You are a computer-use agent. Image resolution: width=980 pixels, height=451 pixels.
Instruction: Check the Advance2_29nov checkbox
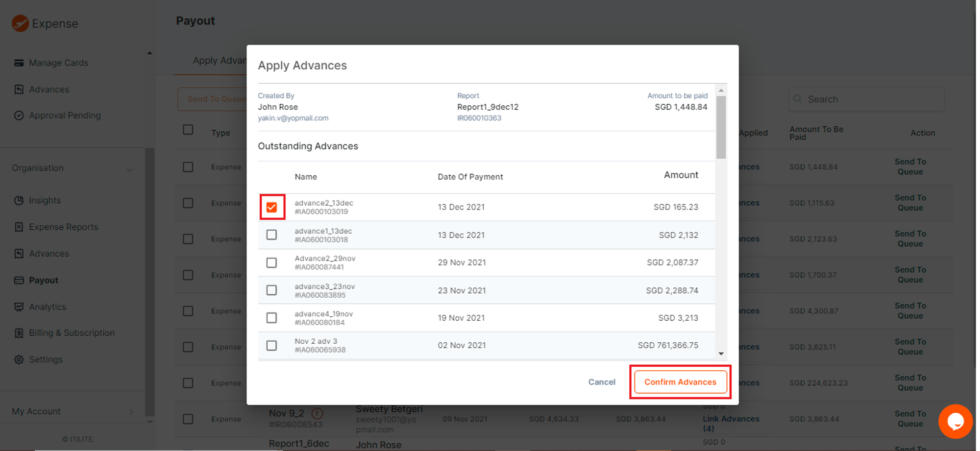pos(271,263)
